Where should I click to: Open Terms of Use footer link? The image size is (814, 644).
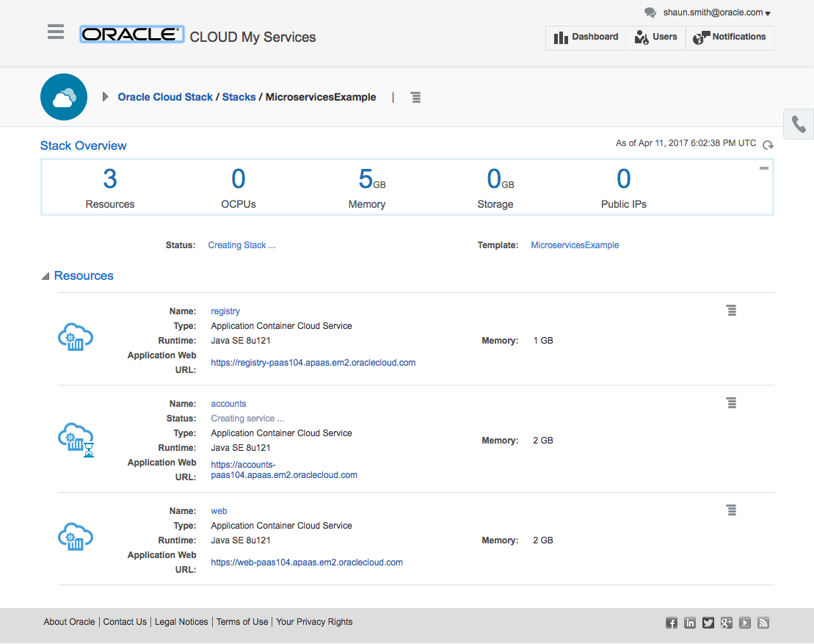[242, 622]
